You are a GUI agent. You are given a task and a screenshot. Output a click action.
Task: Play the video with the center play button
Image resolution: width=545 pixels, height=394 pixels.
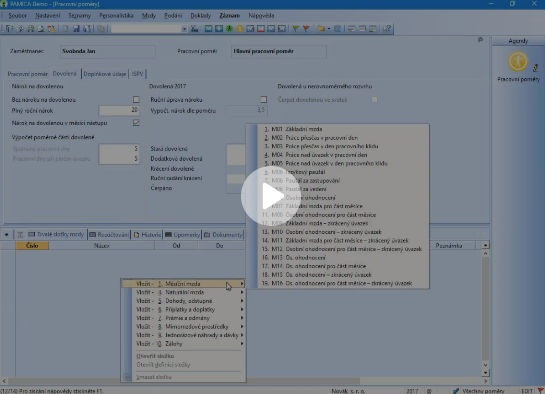(x=271, y=196)
